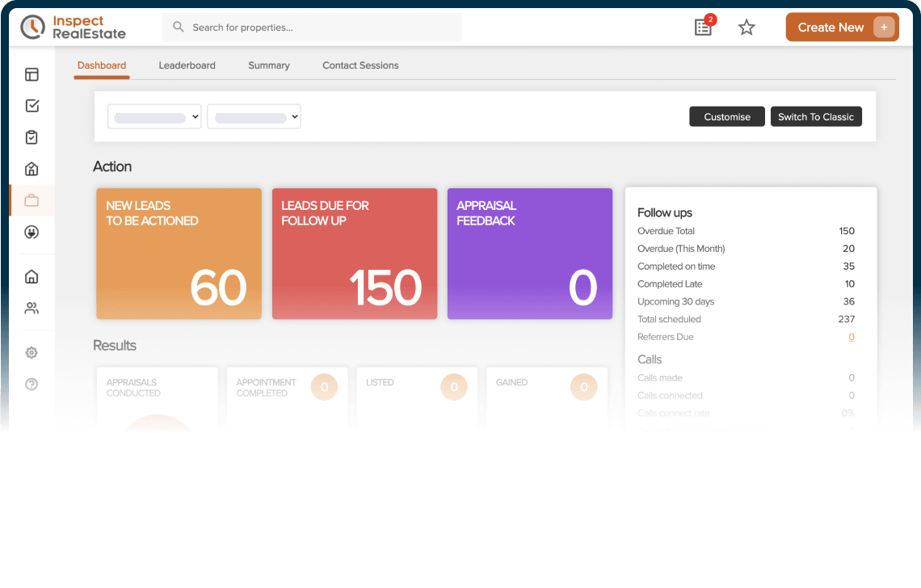Click the Follow ups panel heading
The width and height of the screenshot is (921, 588).
(665, 212)
